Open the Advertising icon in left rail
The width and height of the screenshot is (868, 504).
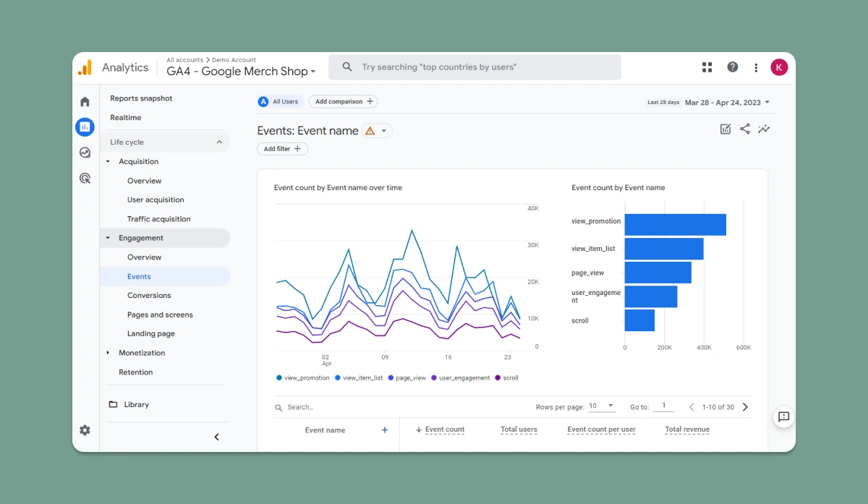click(x=85, y=178)
